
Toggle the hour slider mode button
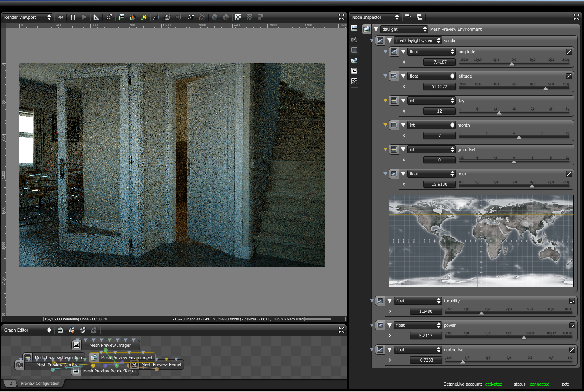pos(569,174)
